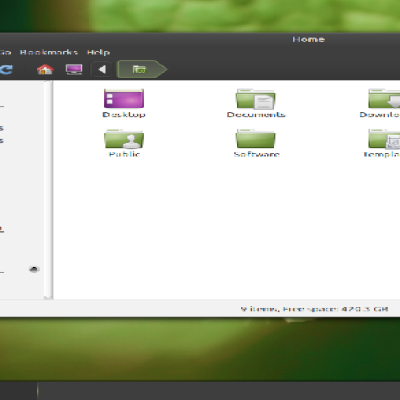Click the sidebar eject icon
The width and height of the screenshot is (400, 400).
(x=34, y=269)
